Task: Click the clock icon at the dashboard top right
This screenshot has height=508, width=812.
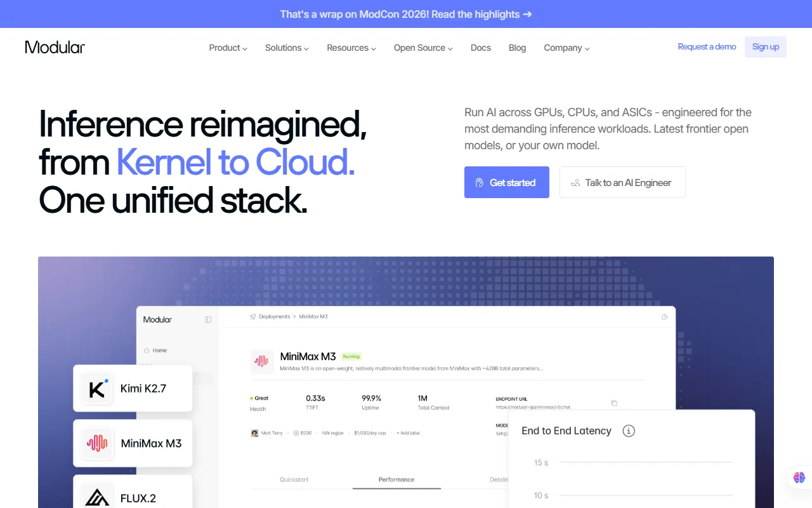Action: [664, 316]
